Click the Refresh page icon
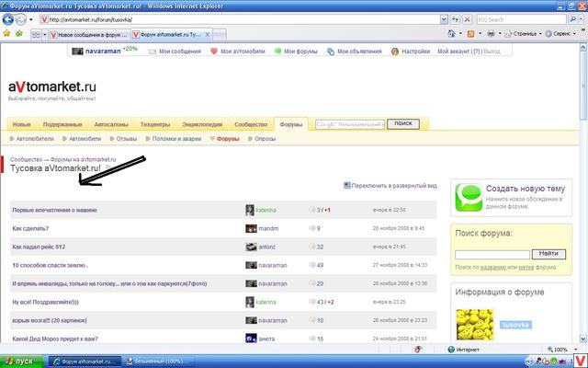Image resolution: width=588 pixels, height=368 pixels. [456, 19]
